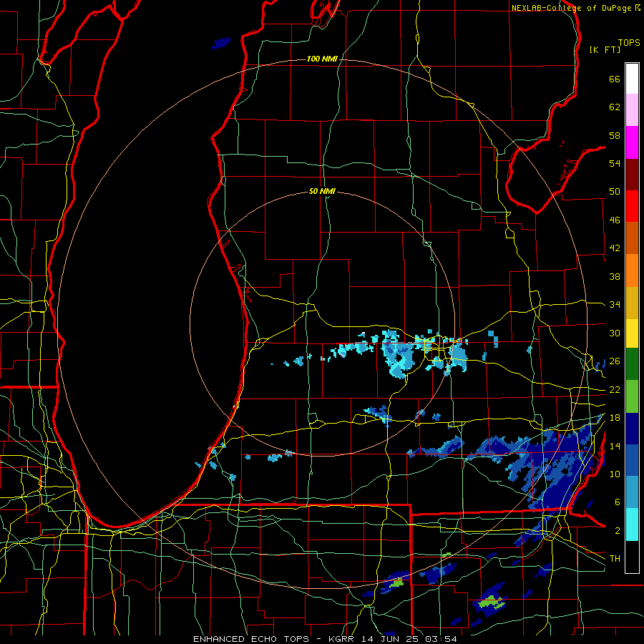644x644 pixels.
Task: Click the light orange legend swatch
Action: point(632,270)
